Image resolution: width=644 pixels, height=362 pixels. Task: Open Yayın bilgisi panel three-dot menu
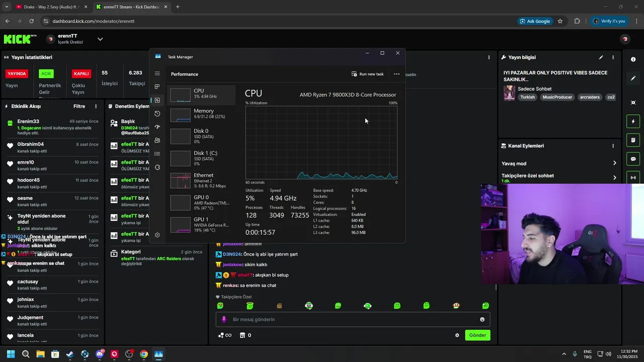coord(613,57)
